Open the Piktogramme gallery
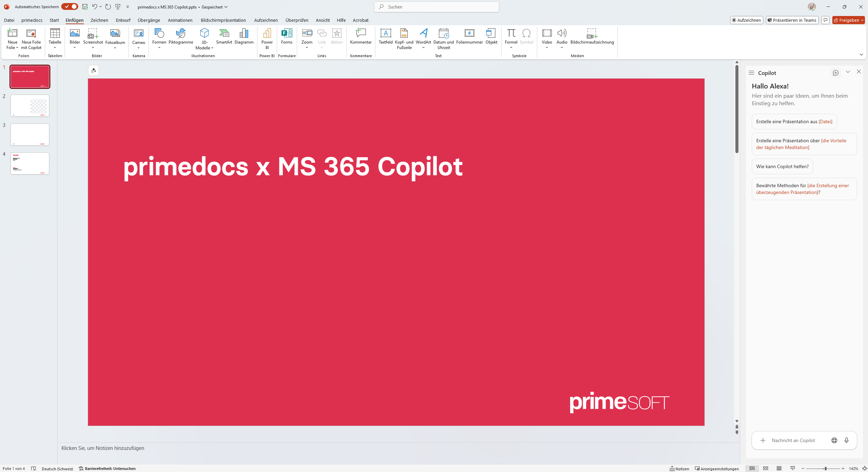Screen dimensions: 868x472 click(181, 37)
